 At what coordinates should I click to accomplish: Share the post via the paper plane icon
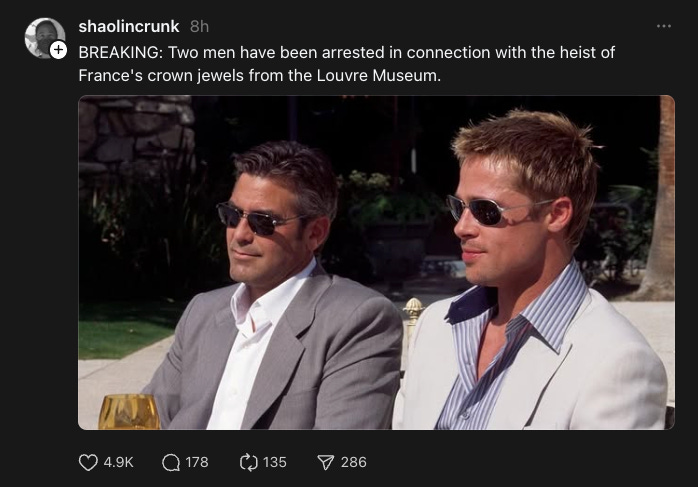[325, 463]
